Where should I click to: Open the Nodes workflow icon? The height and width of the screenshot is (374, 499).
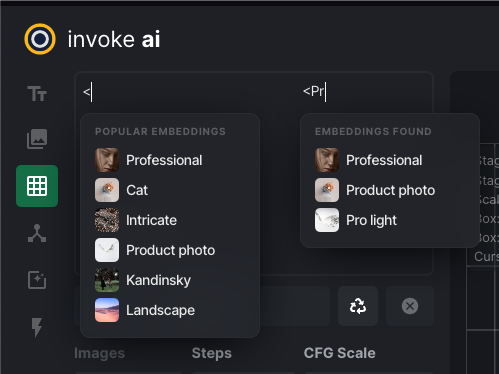[x=37, y=233]
